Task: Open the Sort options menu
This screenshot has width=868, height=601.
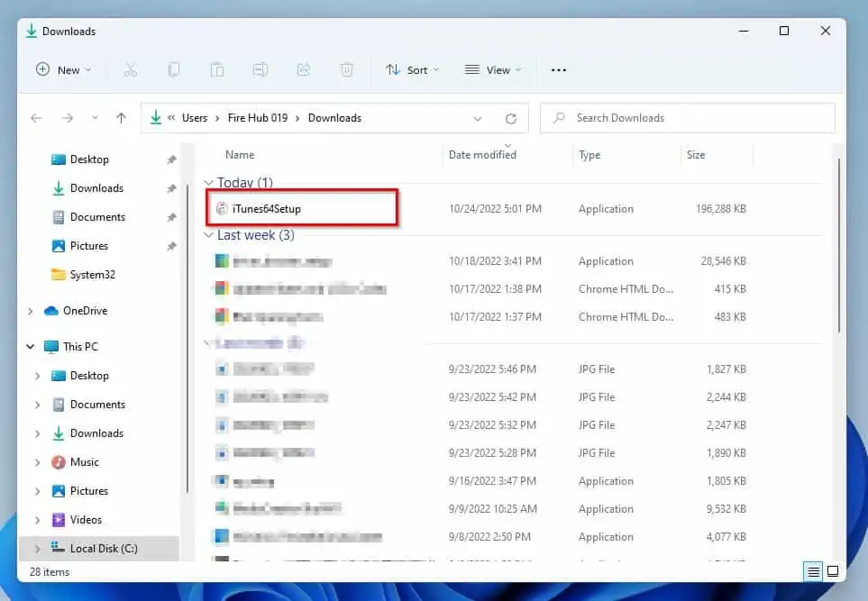Action: click(x=413, y=69)
